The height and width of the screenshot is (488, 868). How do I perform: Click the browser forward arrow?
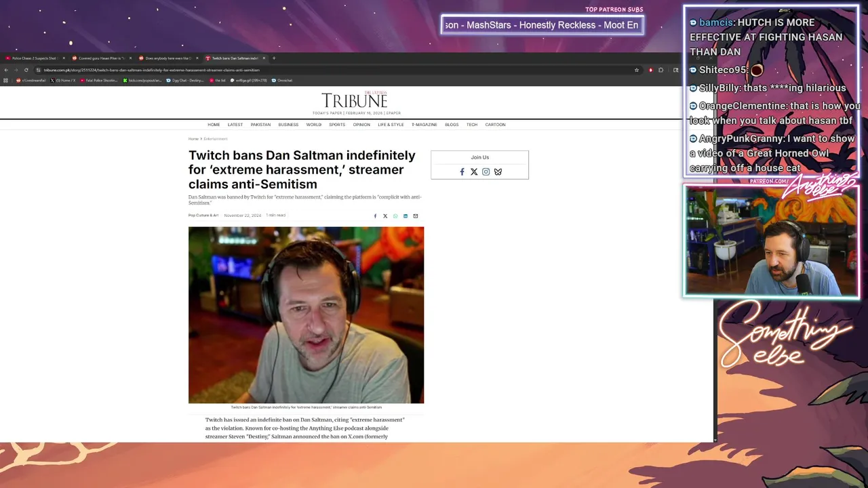tap(16, 70)
